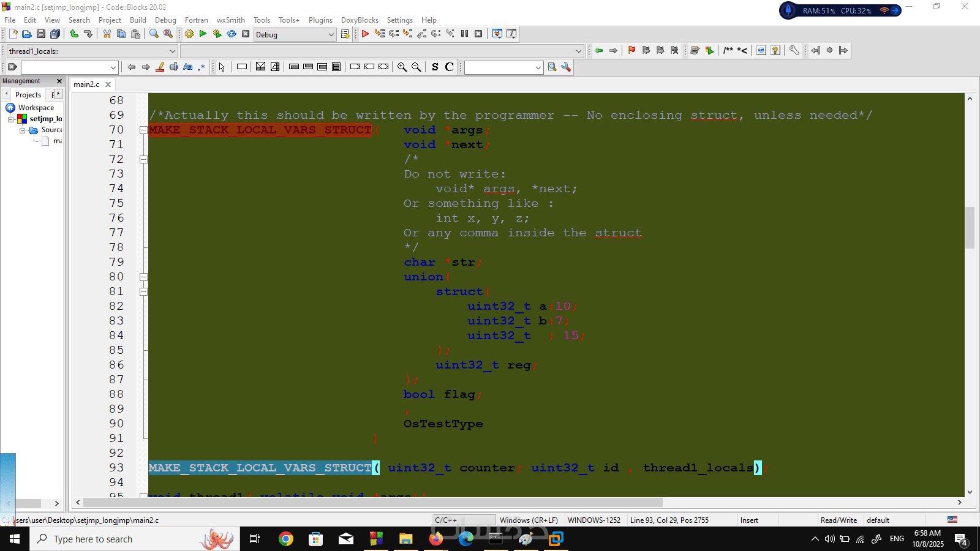Build the project with gear icon
Image resolution: width=980 pixels, height=551 pixels.
point(189,34)
